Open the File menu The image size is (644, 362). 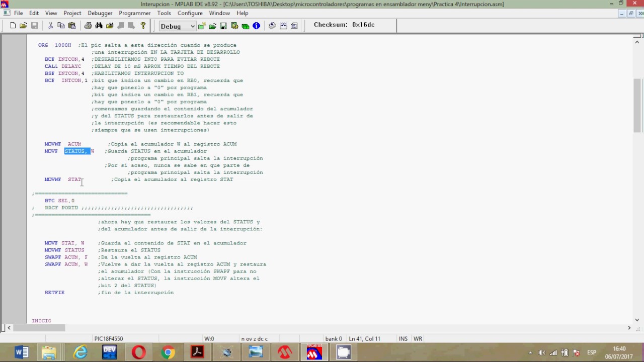(19, 13)
